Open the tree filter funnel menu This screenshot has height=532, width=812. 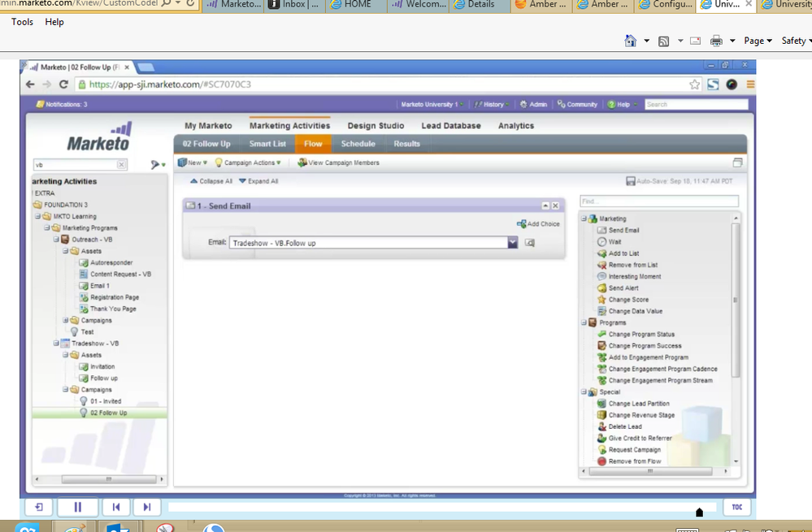tap(158, 165)
